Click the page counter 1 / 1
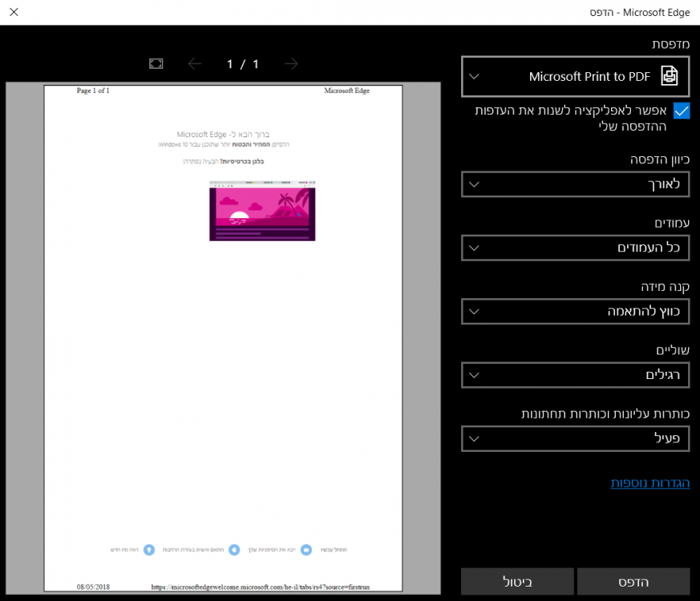The height and width of the screenshot is (601, 700). click(242, 64)
